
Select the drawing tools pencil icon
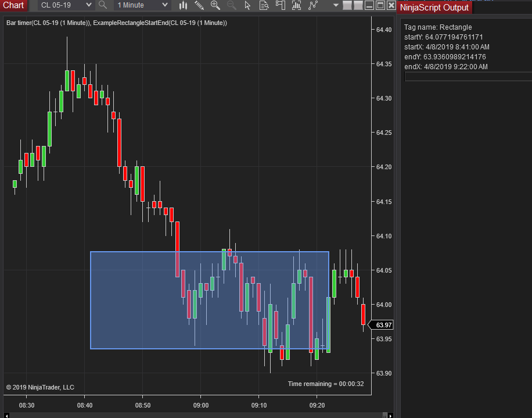pyautogui.click(x=199, y=5)
